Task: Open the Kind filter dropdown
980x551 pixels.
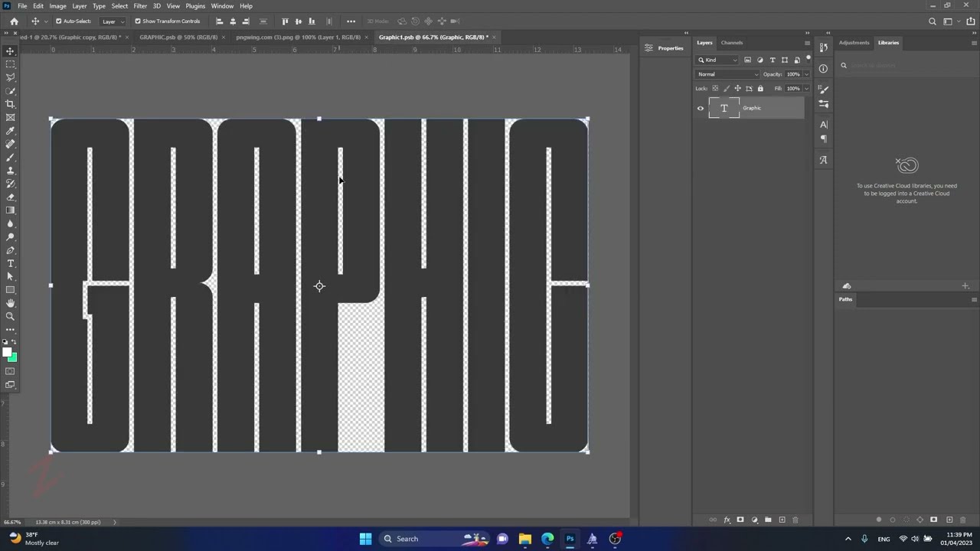Action: (x=717, y=60)
